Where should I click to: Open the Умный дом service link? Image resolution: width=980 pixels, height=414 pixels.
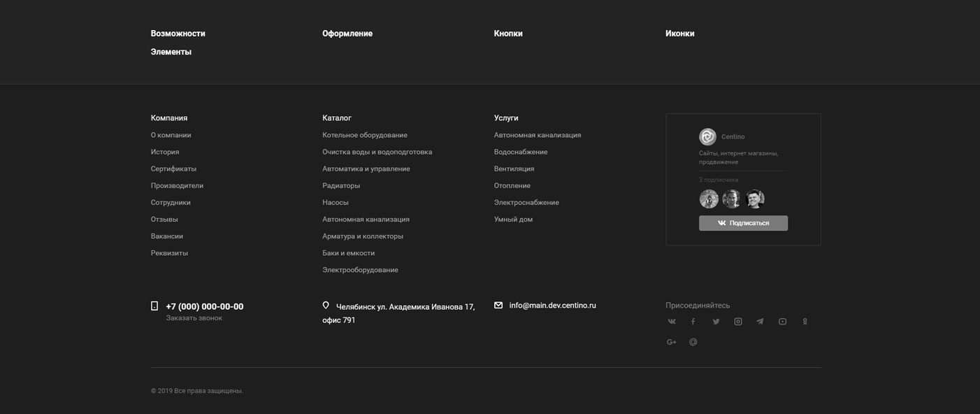513,220
